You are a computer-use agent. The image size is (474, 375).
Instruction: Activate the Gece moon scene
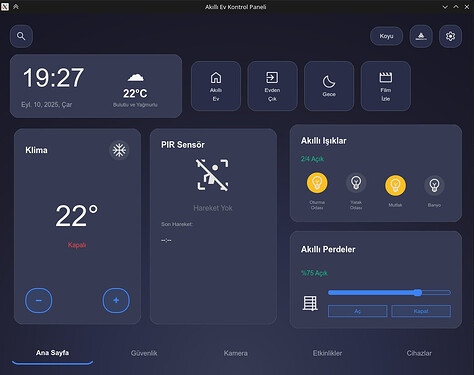coord(329,86)
